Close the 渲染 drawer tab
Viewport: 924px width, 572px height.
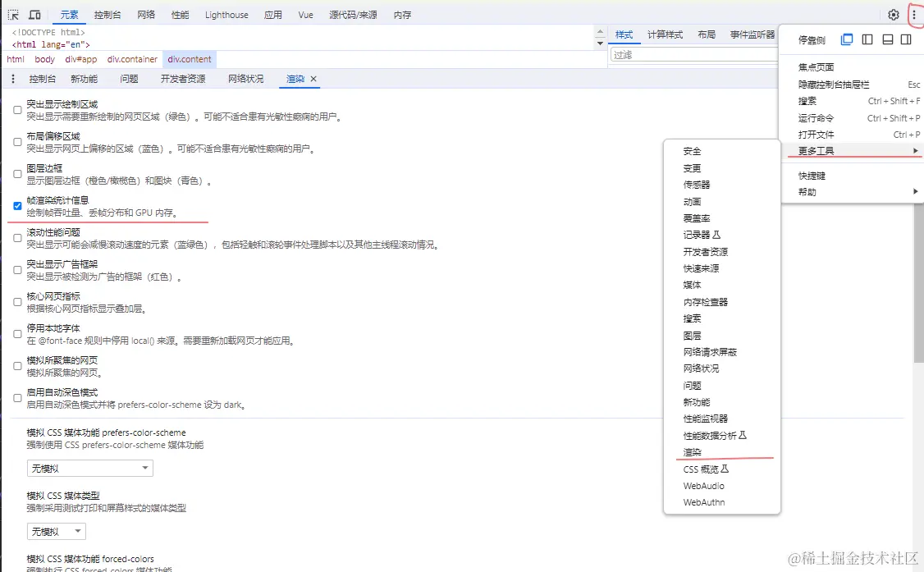(x=313, y=79)
